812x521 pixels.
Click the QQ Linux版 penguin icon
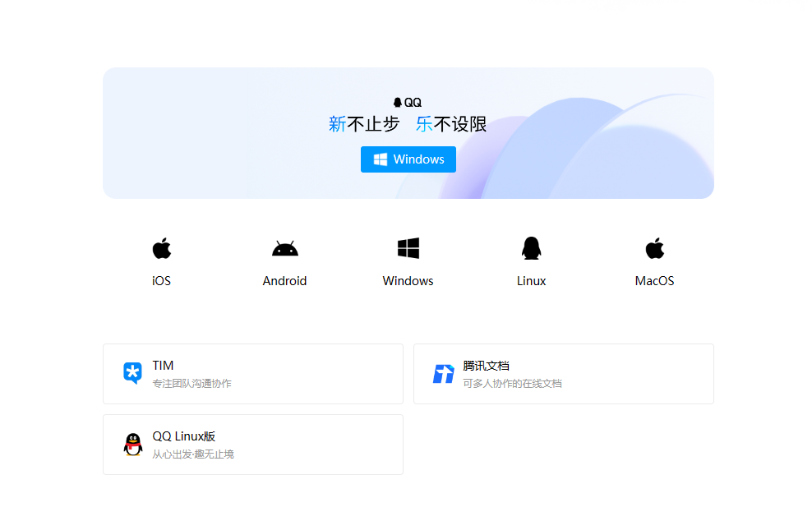pos(132,444)
